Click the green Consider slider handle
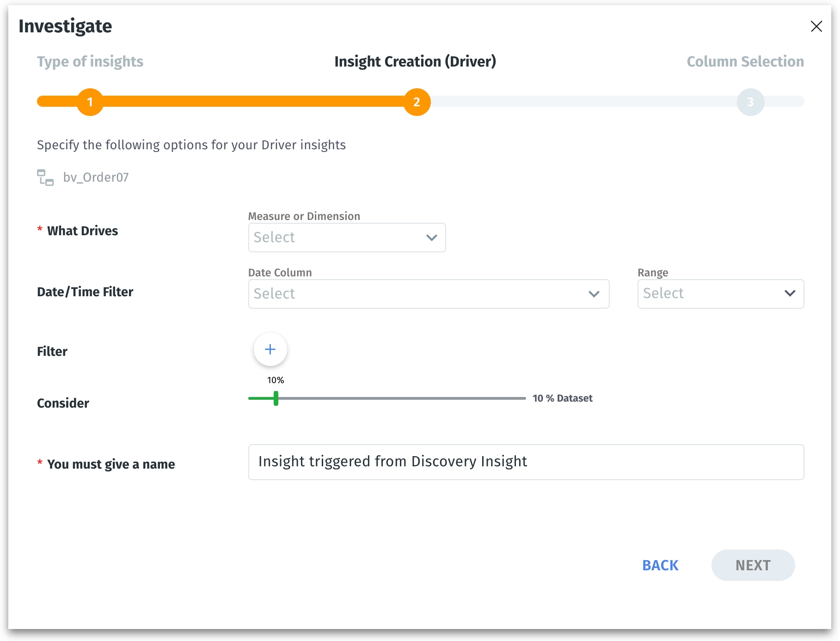This screenshot has height=641, width=840. coord(276,398)
